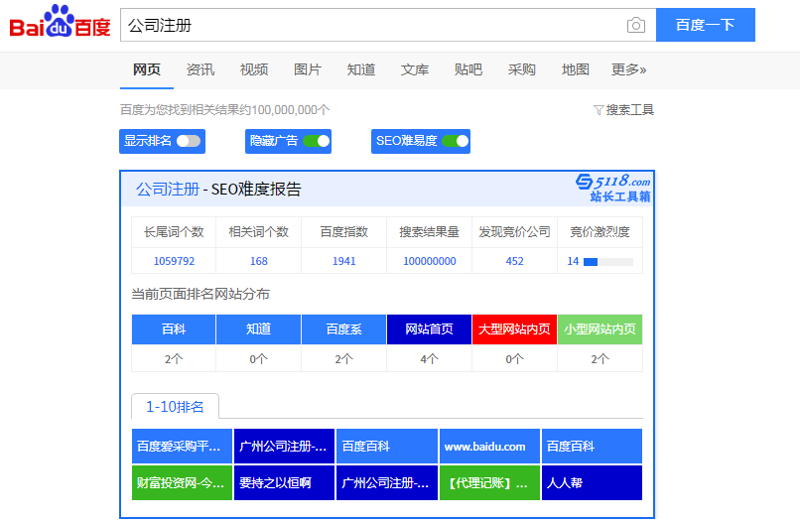Click the 知道 category header cell
The height and width of the screenshot is (523, 800).
click(x=259, y=329)
